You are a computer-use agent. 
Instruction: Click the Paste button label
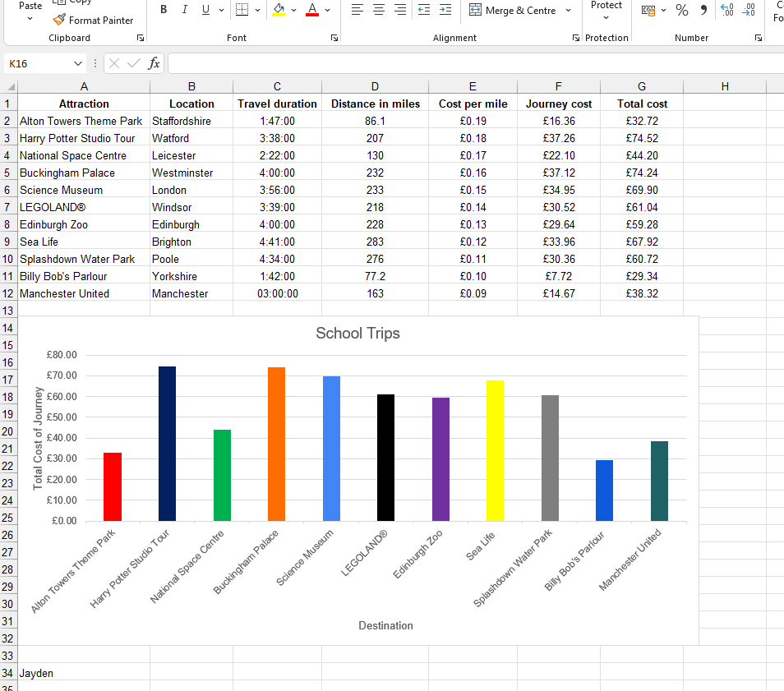tap(30, 6)
